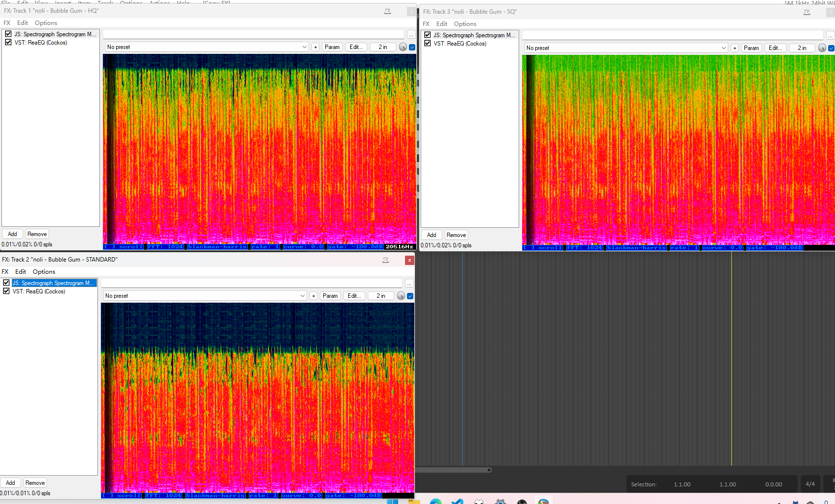Click the Remove button in Track 1 window
The image size is (835, 504).
click(x=37, y=234)
